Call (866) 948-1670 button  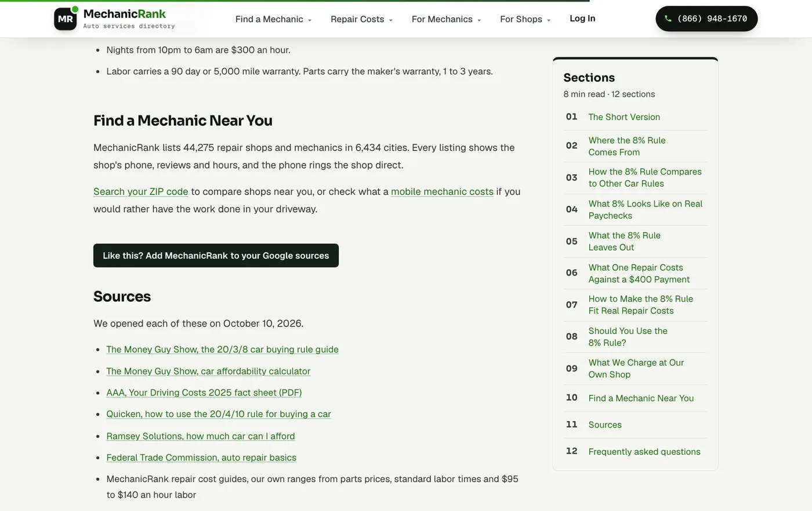[706, 19]
